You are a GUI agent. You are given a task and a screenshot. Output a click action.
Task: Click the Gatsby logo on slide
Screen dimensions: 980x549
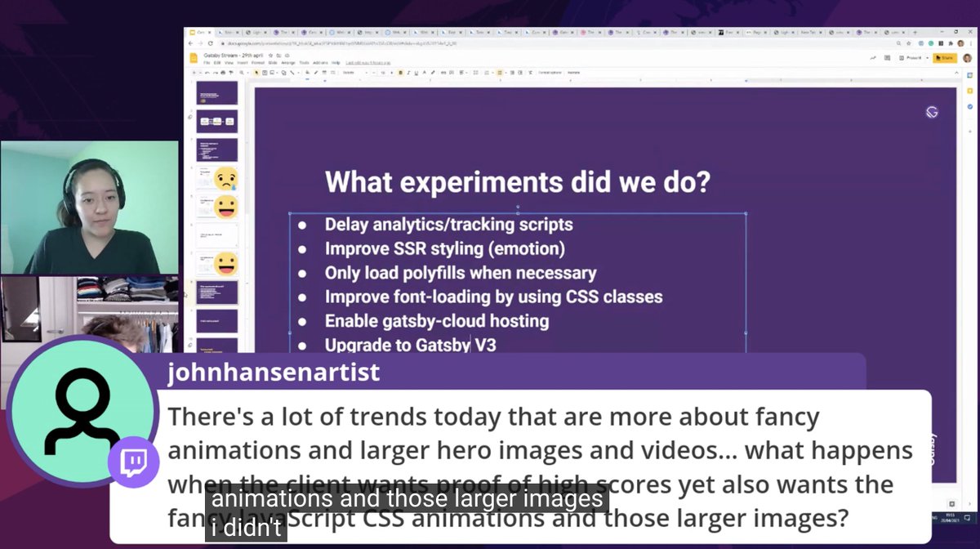tap(932, 112)
